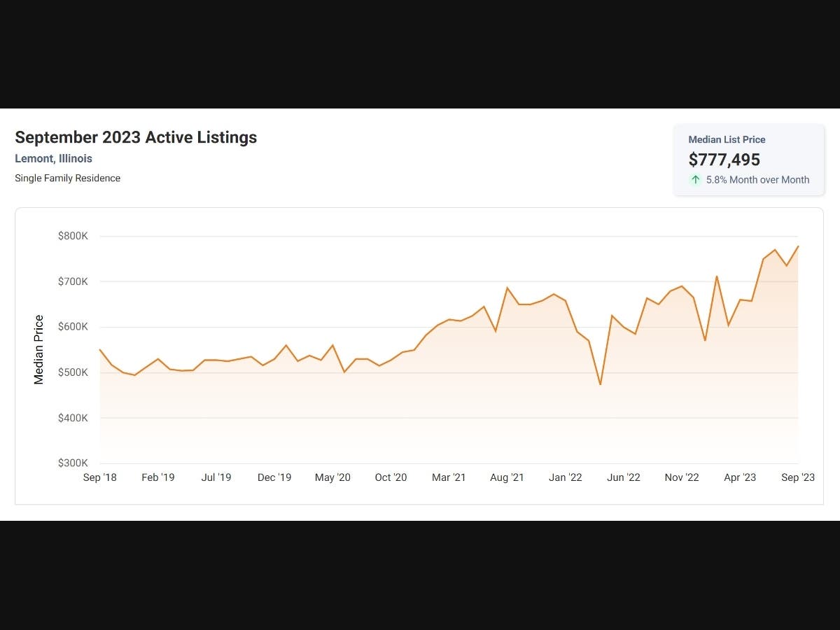Click the Single Family Residence label
840x630 pixels.
point(67,178)
